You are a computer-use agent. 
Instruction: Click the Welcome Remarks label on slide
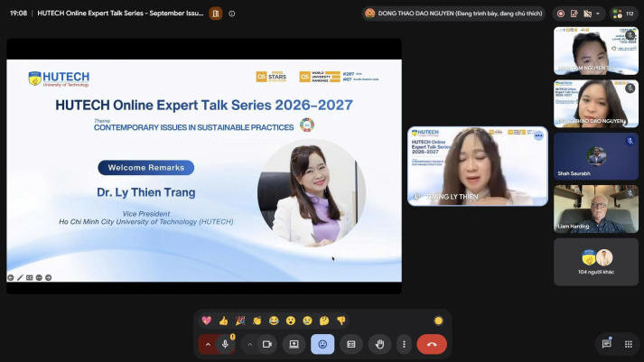[x=145, y=167]
